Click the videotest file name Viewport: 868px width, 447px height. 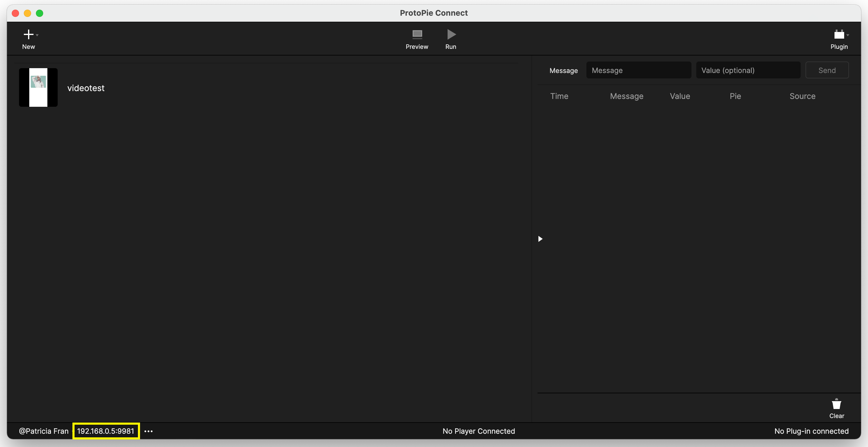[x=86, y=88]
